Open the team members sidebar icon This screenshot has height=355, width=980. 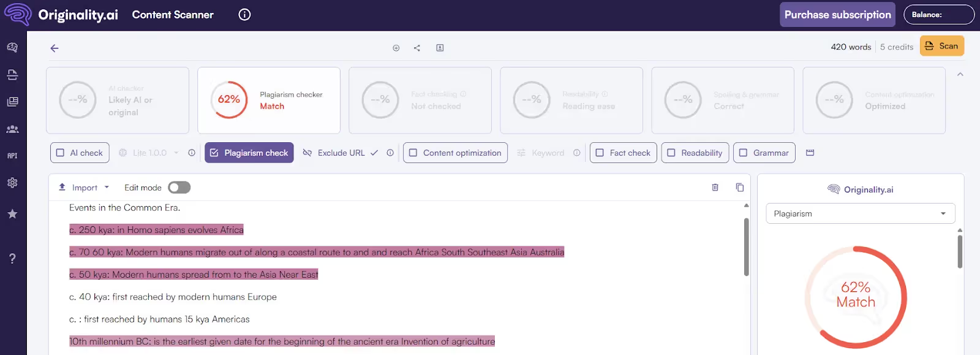tap(12, 129)
